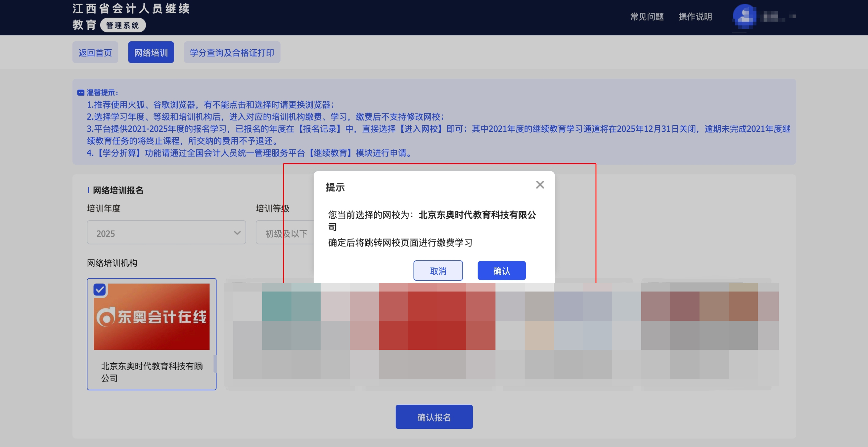Open the 培训年度 dropdown showing 2025
The height and width of the screenshot is (447, 868).
point(166,233)
